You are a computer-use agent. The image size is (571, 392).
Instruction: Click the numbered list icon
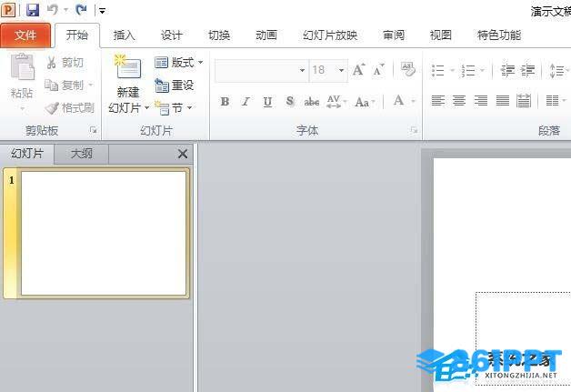(468, 70)
